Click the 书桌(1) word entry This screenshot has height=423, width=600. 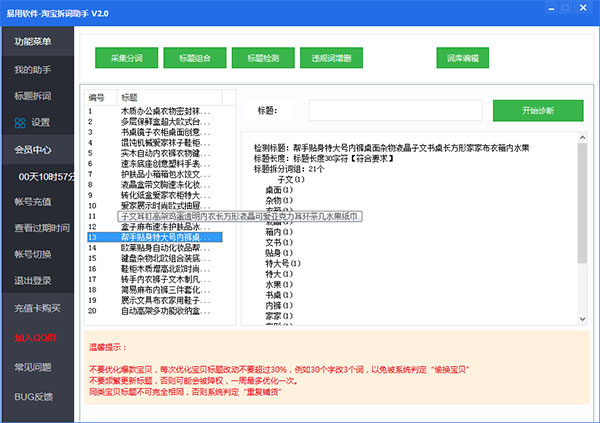pos(279,295)
